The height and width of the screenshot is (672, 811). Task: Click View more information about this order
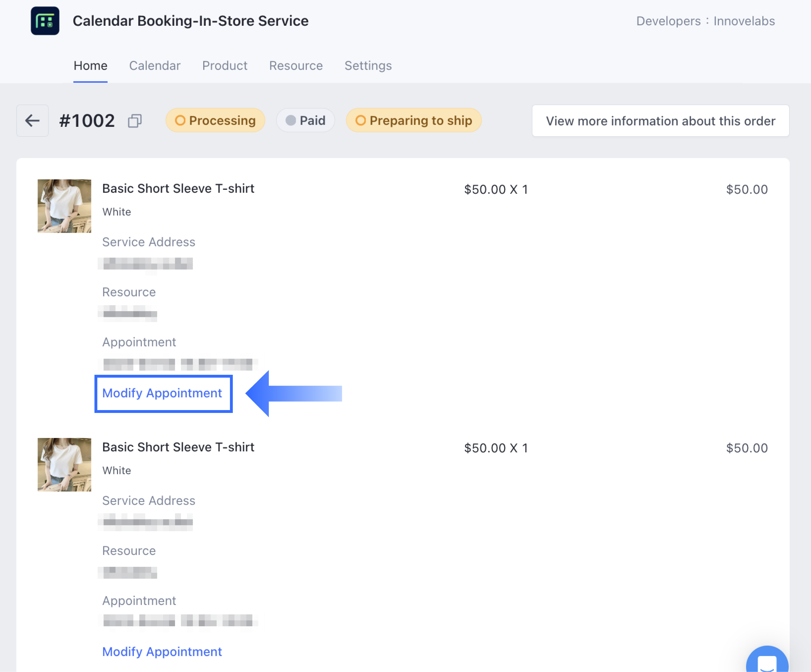[660, 121]
